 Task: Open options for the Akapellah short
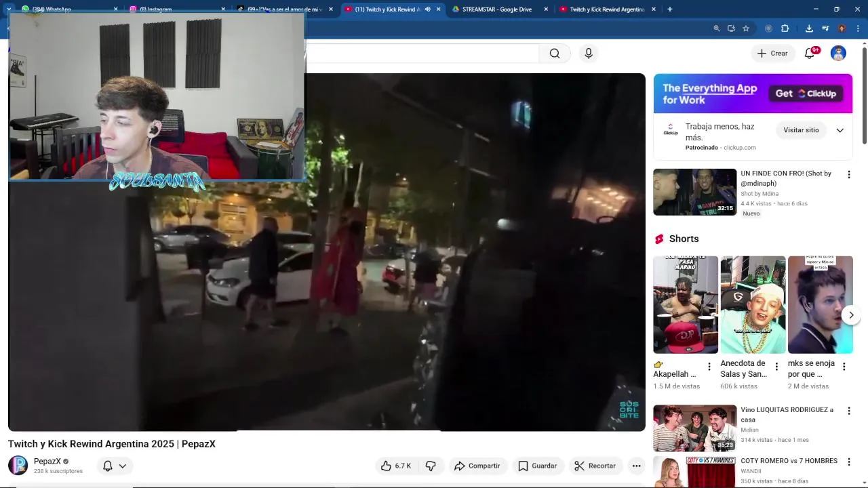click(709, 367)
